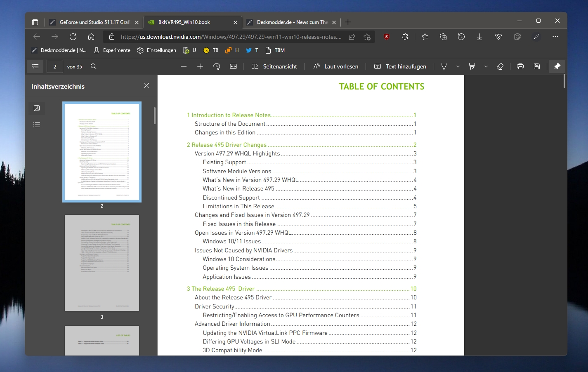Screen dimensions: 588x372
Task: Select the PDF highlighter tool
Action: pos(472,66)
